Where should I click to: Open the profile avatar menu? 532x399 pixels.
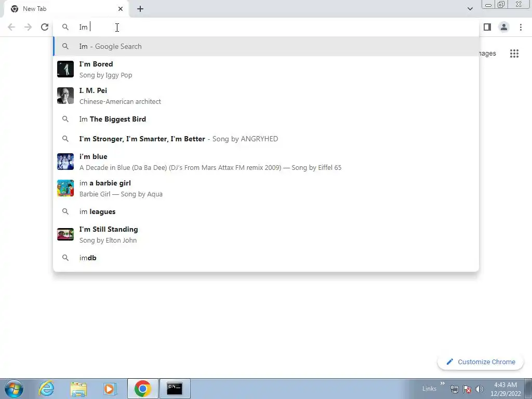point(504,27)
